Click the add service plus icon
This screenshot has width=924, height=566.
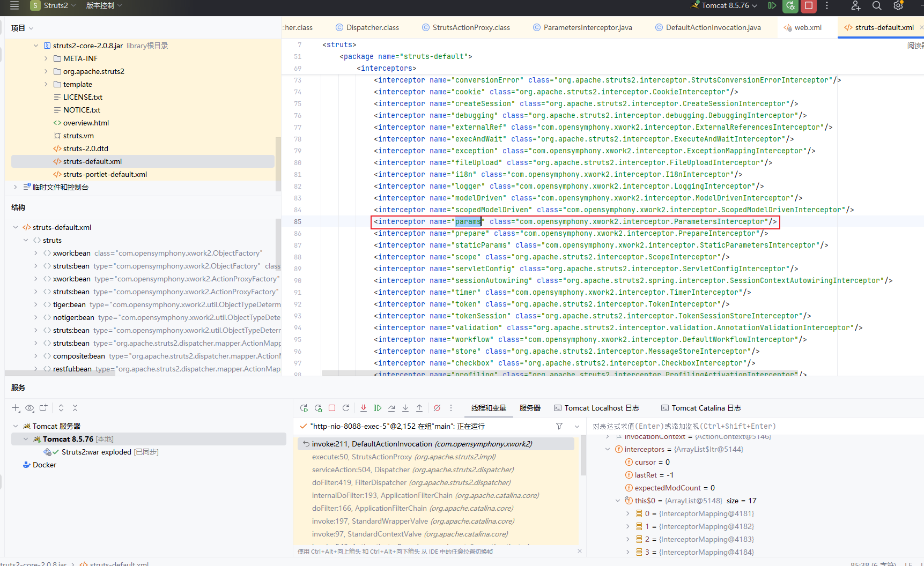click(16, 408)
